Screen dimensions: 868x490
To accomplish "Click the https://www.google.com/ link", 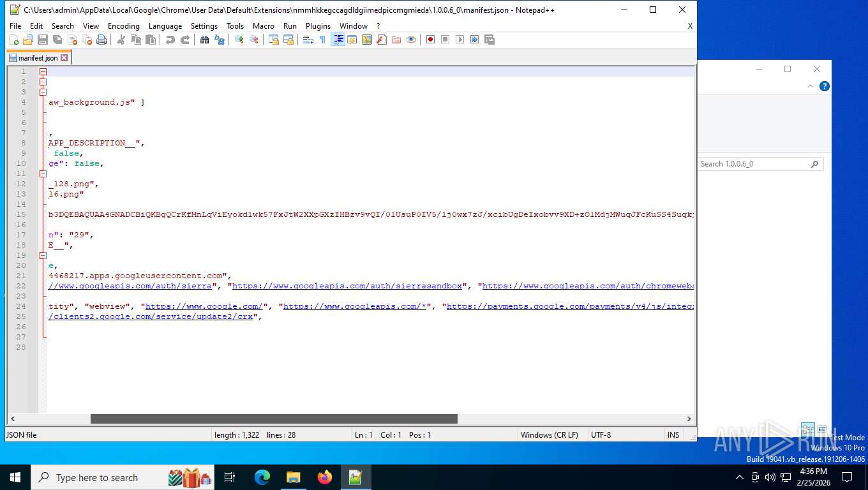I will point(204,306).
